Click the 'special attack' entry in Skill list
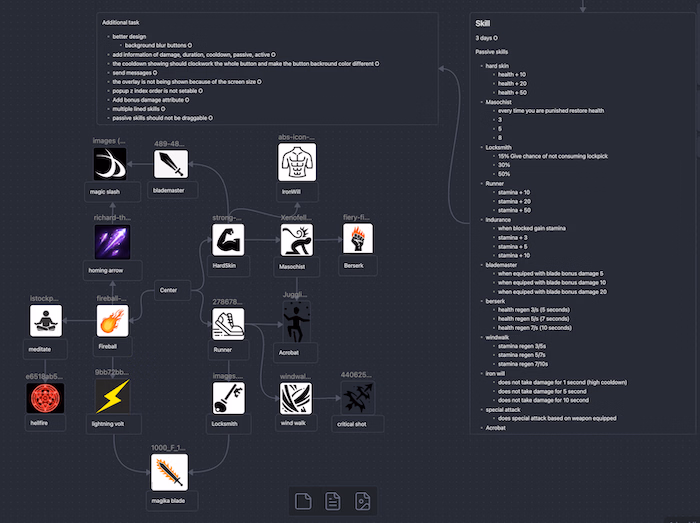Image resolution: width=700 pixels, height=523 pixels. (x=503, y=410)
